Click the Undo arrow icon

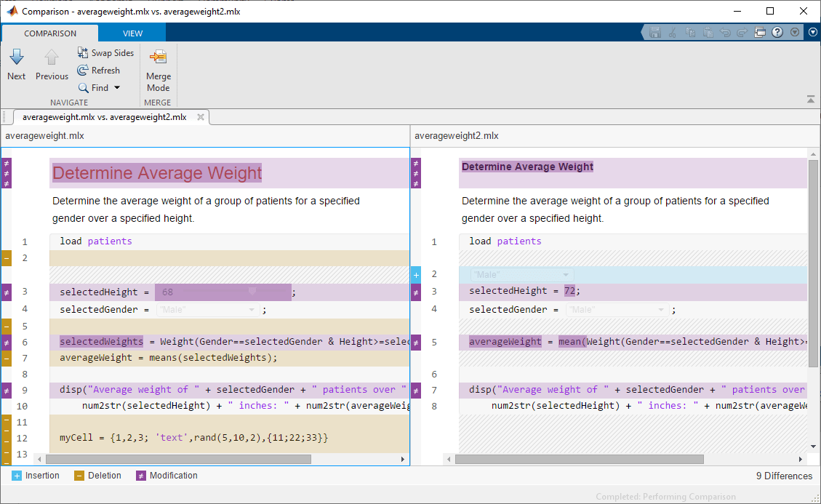725,32
